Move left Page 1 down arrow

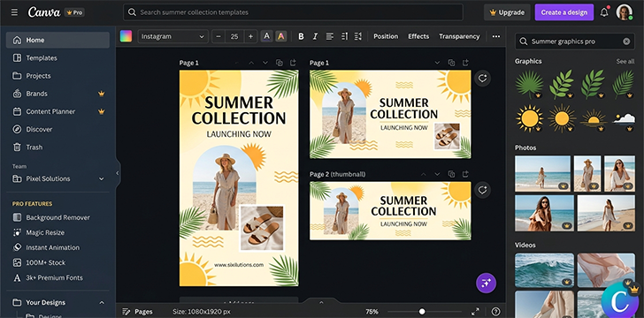(x=265, y=63)
